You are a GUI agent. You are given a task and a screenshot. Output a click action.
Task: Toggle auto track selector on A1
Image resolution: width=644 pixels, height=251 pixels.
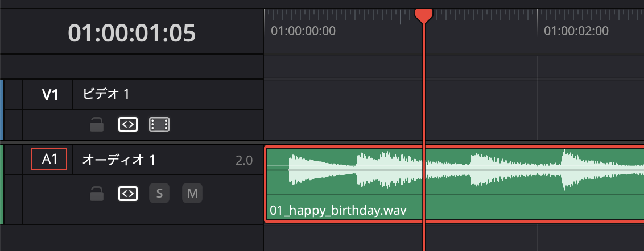128,194
